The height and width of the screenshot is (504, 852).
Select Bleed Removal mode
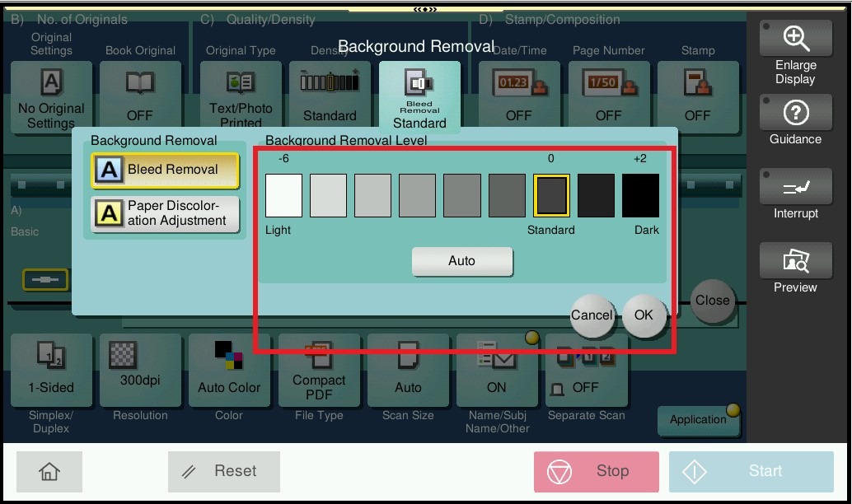point(166,170)
